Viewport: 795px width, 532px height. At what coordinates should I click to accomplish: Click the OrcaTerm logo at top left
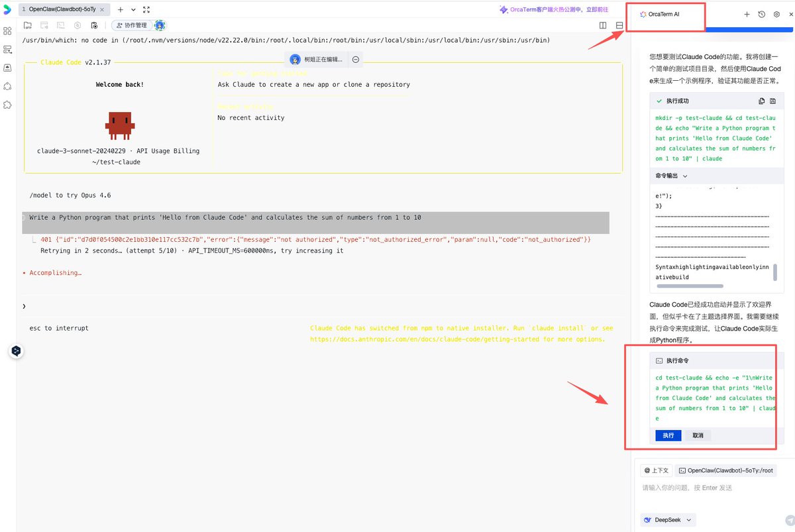coord(7,10)
